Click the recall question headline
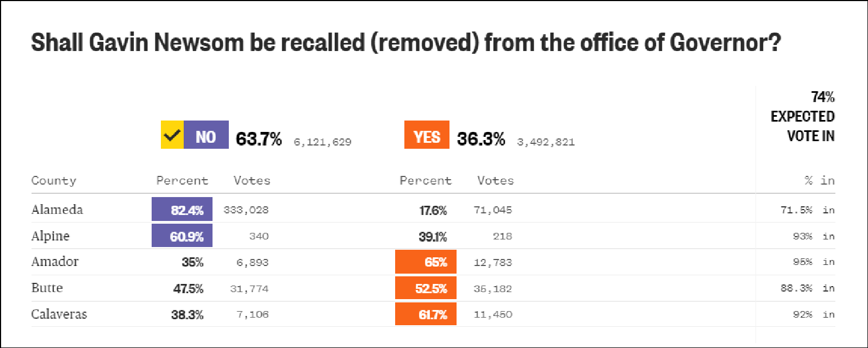 pyautogui.click(x=405, y=42)
